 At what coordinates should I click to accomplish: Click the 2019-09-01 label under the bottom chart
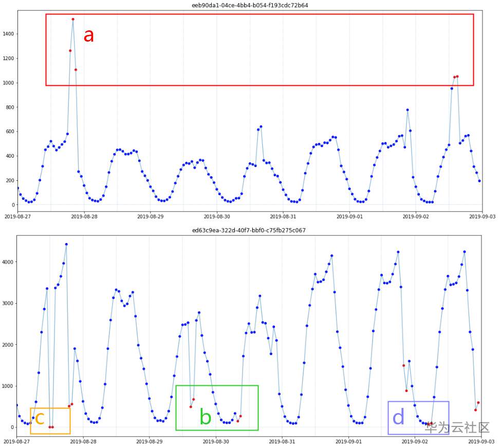[x=348, y=441]
